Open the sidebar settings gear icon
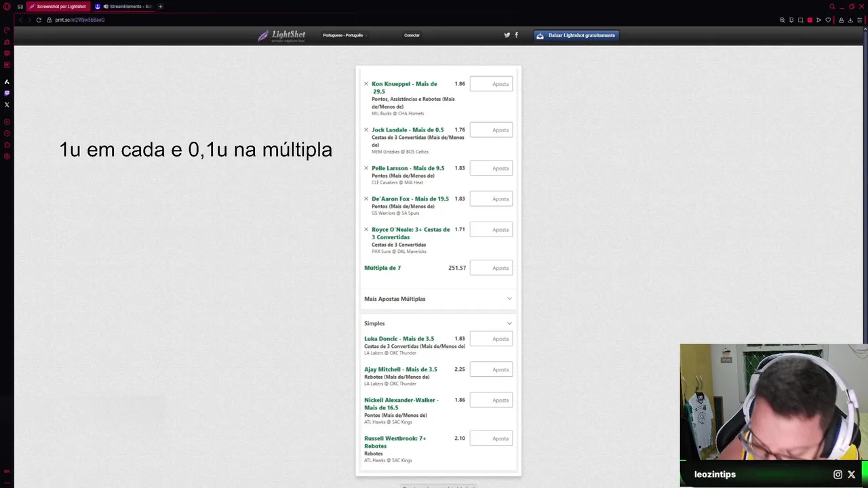This screenshot has height=488, width=868. (7, 157)
